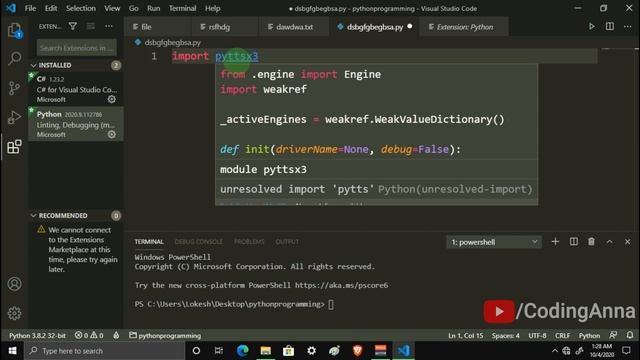Open the Terminal menu
Viewport: 640px width, 360px height.
pos(182,8)
